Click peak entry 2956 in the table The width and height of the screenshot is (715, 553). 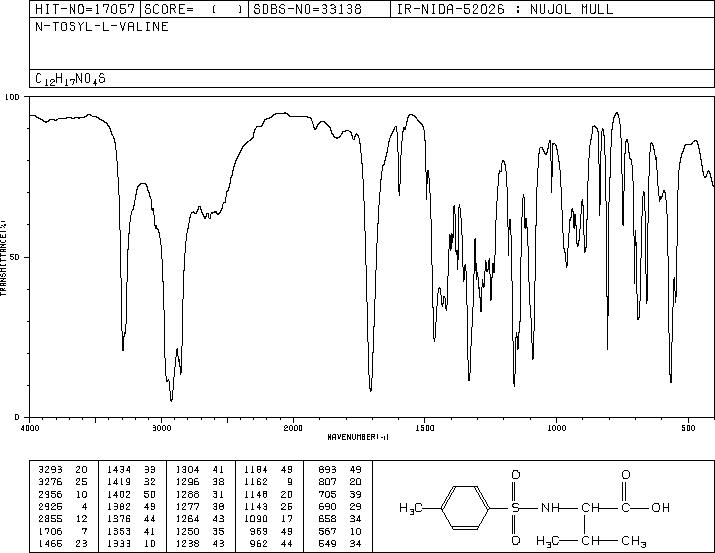[50, 494]
